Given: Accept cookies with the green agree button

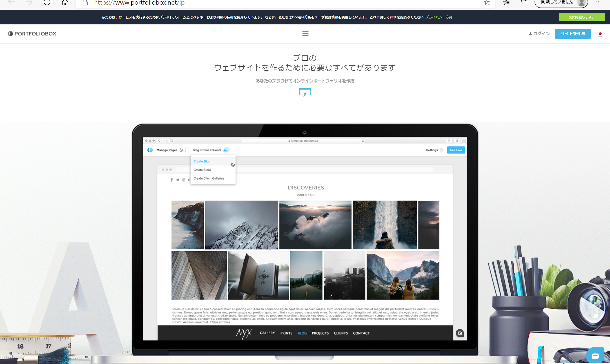Looking at the screenshot, I should pyautogui.click(x=581, y=17).
